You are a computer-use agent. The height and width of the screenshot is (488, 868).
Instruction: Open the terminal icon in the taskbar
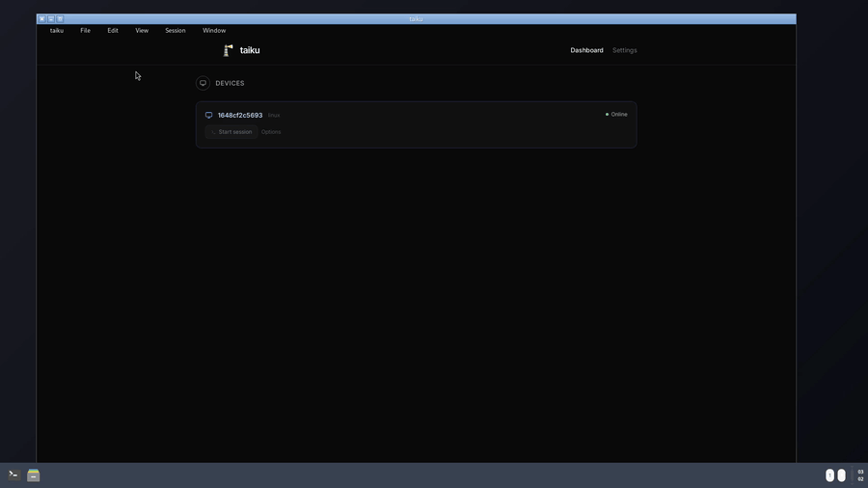(14, 474)
